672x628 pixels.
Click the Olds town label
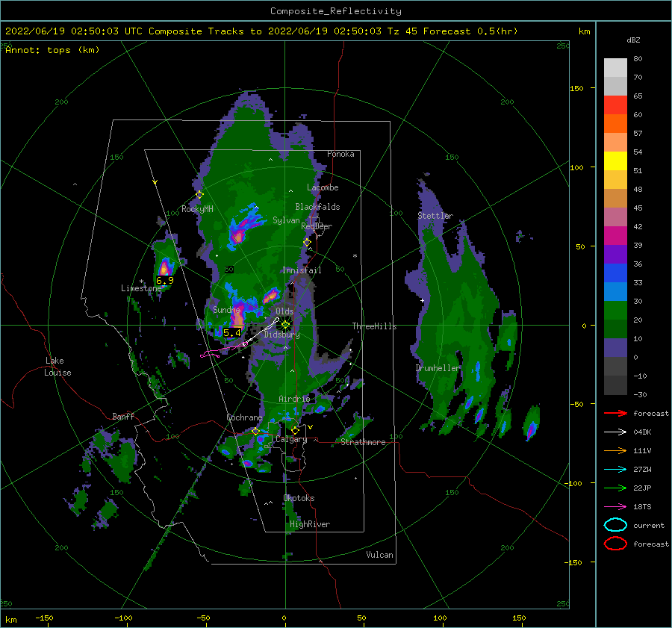(x=284, y=311)
